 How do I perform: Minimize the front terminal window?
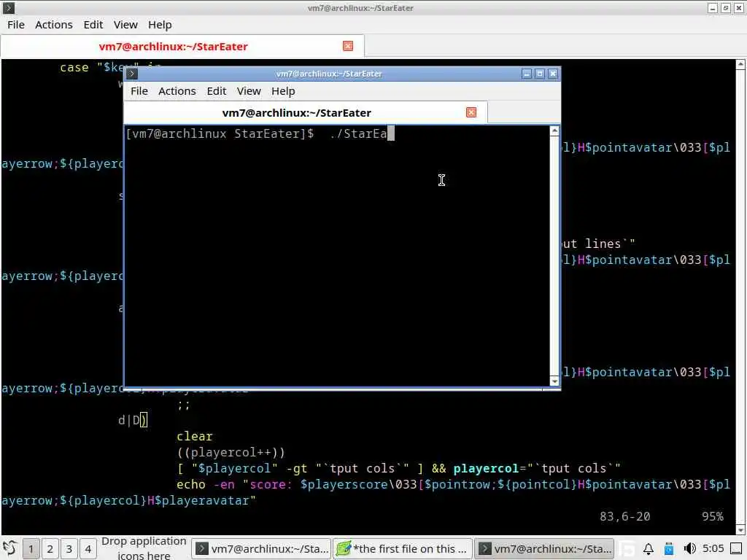tap(527, 74)
